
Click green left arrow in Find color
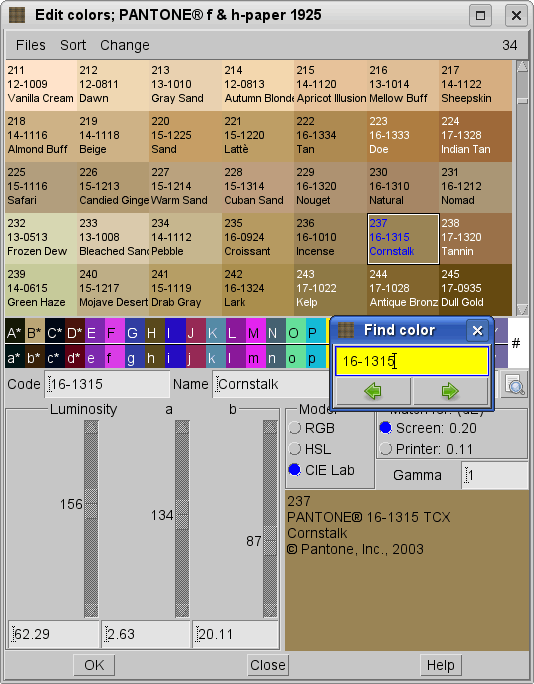373,391
